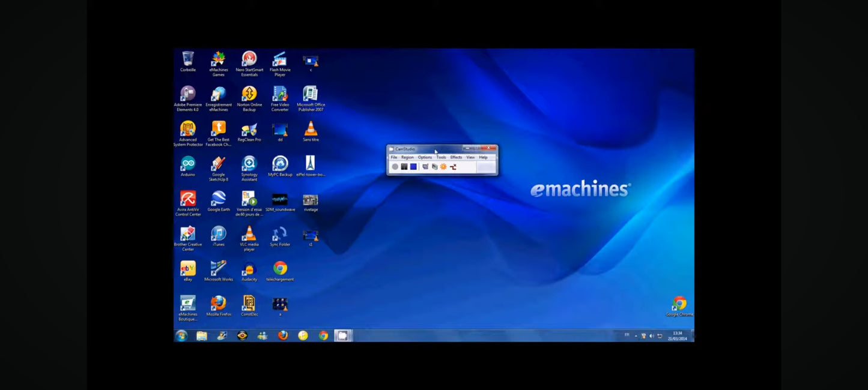Click the red X tool icon in CamStudio toolbar

453,167
